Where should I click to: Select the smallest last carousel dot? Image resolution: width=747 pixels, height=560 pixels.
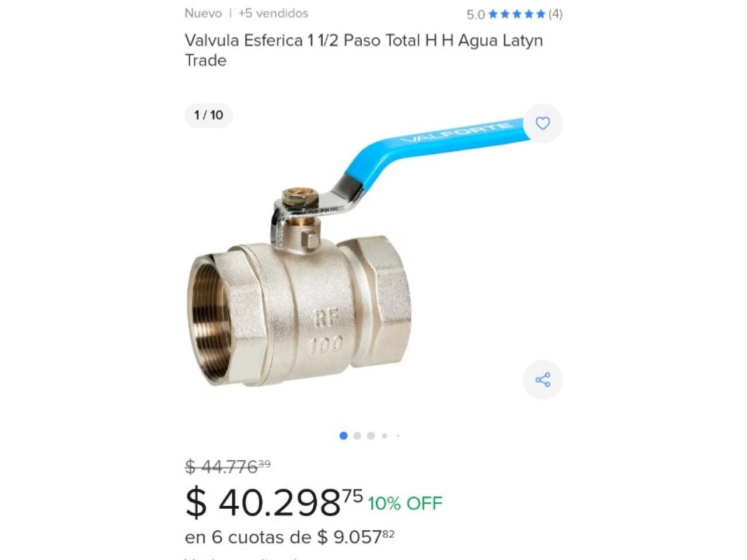click(398, 436)
